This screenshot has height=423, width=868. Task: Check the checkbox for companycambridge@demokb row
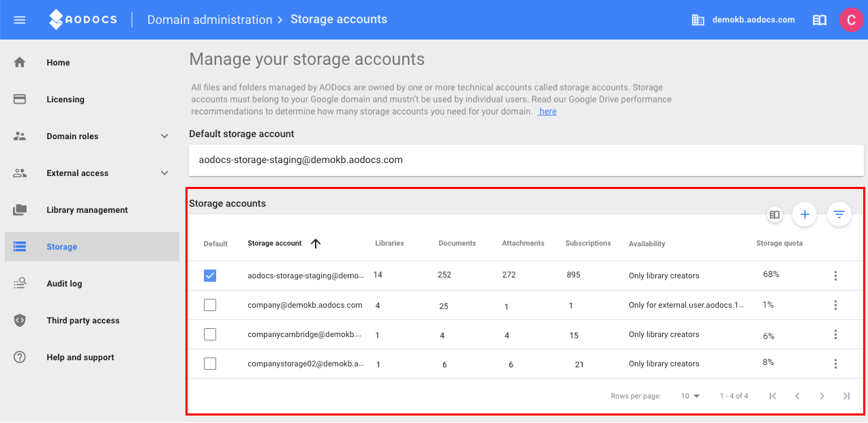click(x=210, y=334)
